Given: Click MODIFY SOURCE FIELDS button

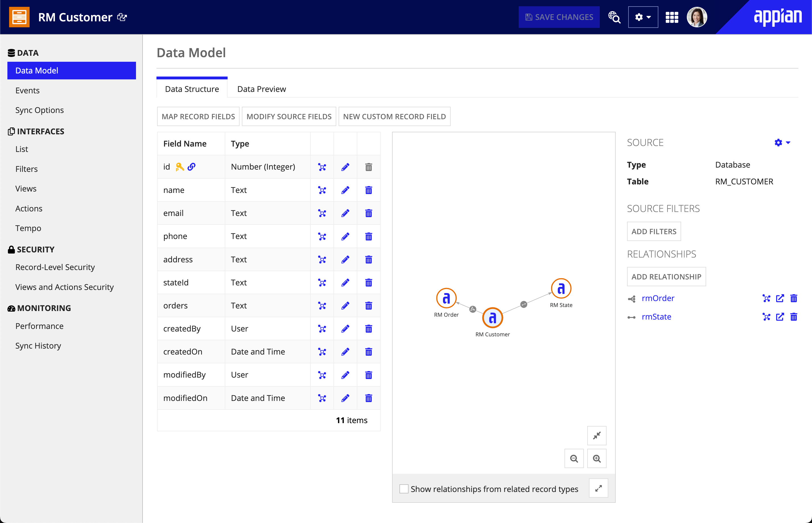Looking at the screenshot, I should 289,116.
